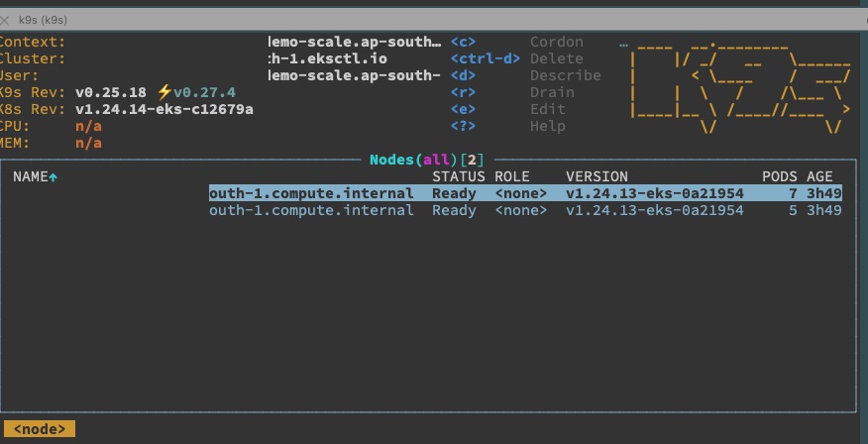Click the VERSION column header
The image size is (868, 444).
tap(597, 176)
